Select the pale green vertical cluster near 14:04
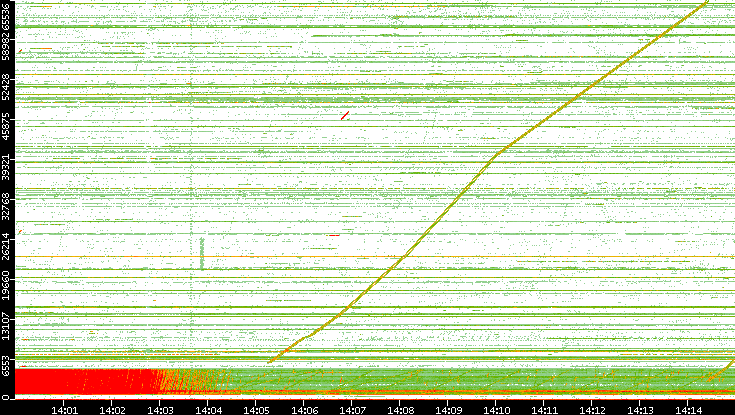The height and width of the screenshot is (415, 735). pos(202,253)
